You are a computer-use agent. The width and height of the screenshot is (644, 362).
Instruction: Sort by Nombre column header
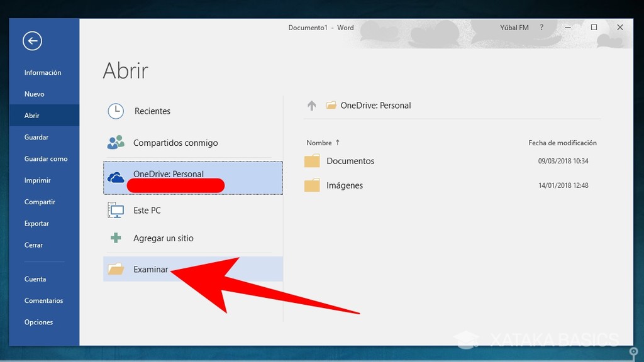pyautogui.click(x=319, y=143)
